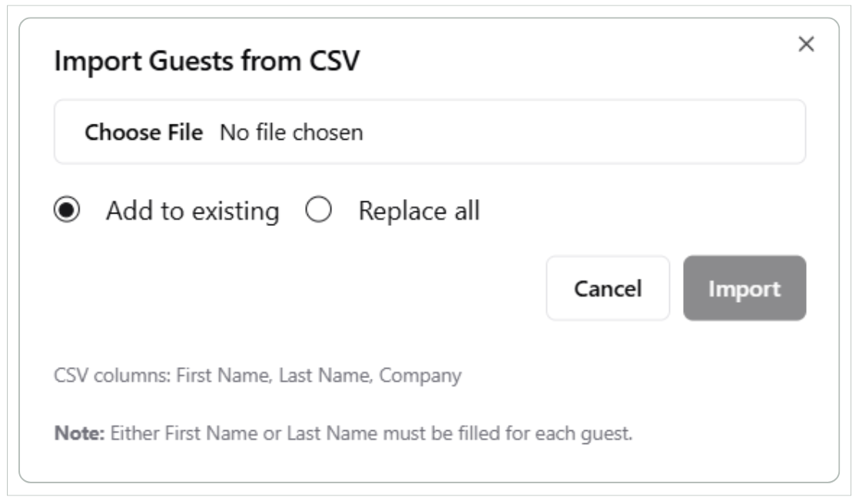The image size is (859, 504).
Task: Click the 'Replace all' label text
Action: (419, 211)
